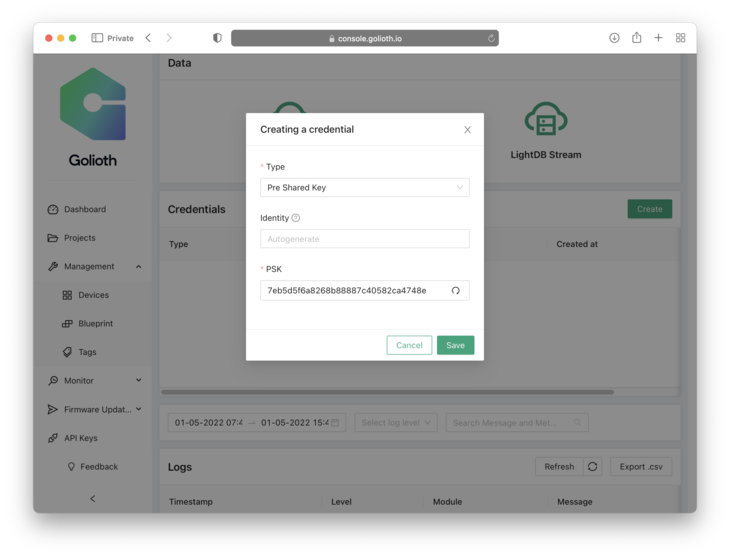Screen dimensions: 730x557
Task: Export logs as .csv
Action: [641, 467]
